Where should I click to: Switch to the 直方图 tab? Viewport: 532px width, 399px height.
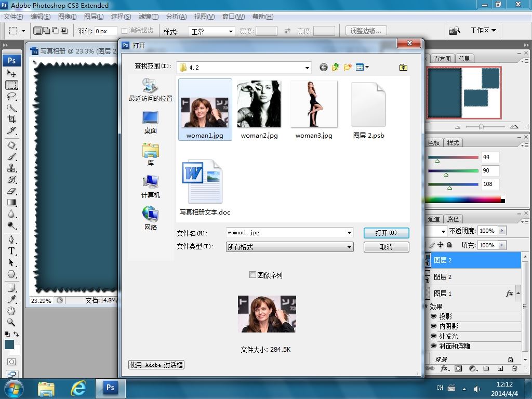442,59
